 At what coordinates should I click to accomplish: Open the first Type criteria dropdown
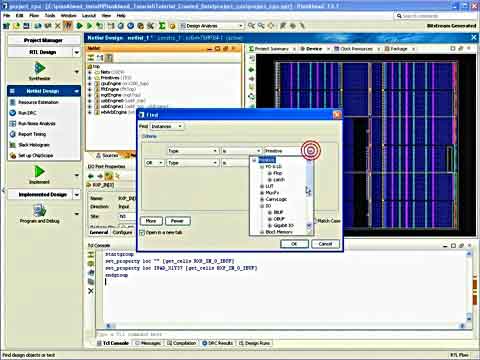pyautogui.click(x=193, y=151)
